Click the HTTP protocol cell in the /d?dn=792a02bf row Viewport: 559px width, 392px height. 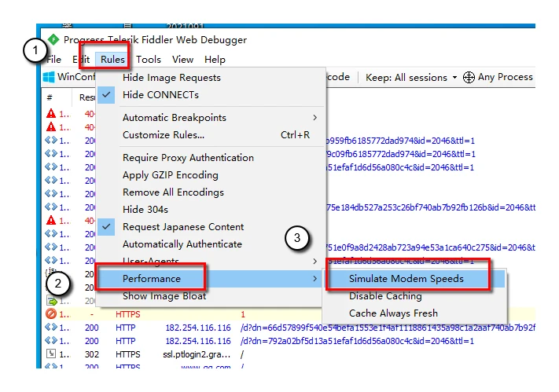click(x=126, y=341)
